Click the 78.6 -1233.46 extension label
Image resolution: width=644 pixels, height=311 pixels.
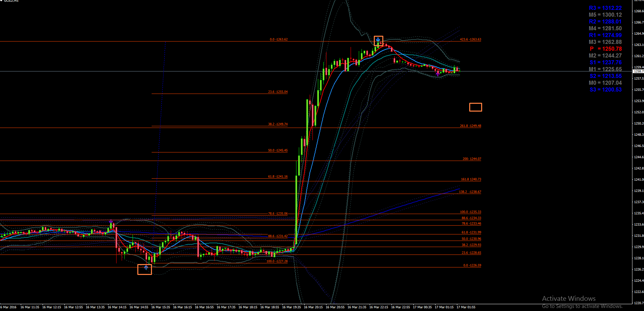472,224
